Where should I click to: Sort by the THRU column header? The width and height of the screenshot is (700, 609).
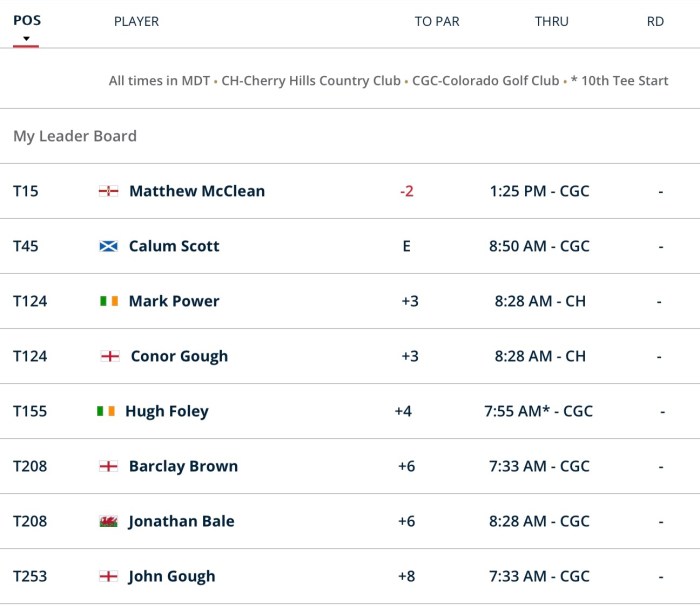pyautogui.click(x=552, y=21)
